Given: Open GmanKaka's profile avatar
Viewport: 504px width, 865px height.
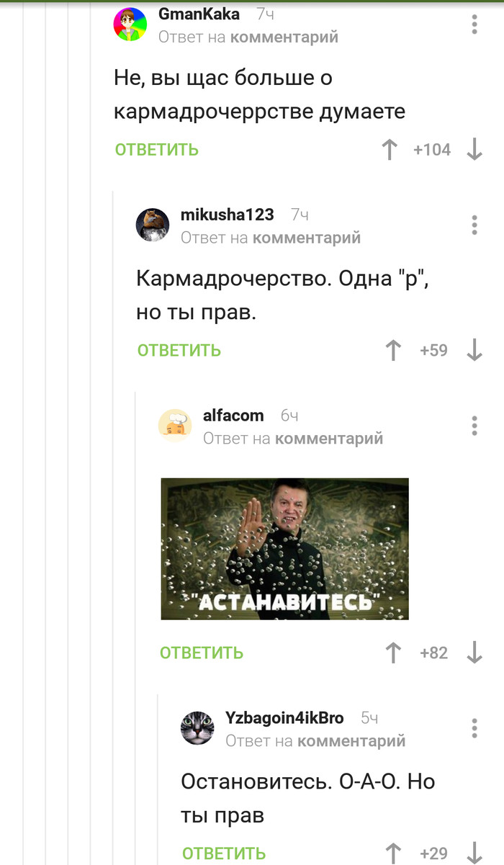Looking at the screenshot, I should [x=130, y=24].
